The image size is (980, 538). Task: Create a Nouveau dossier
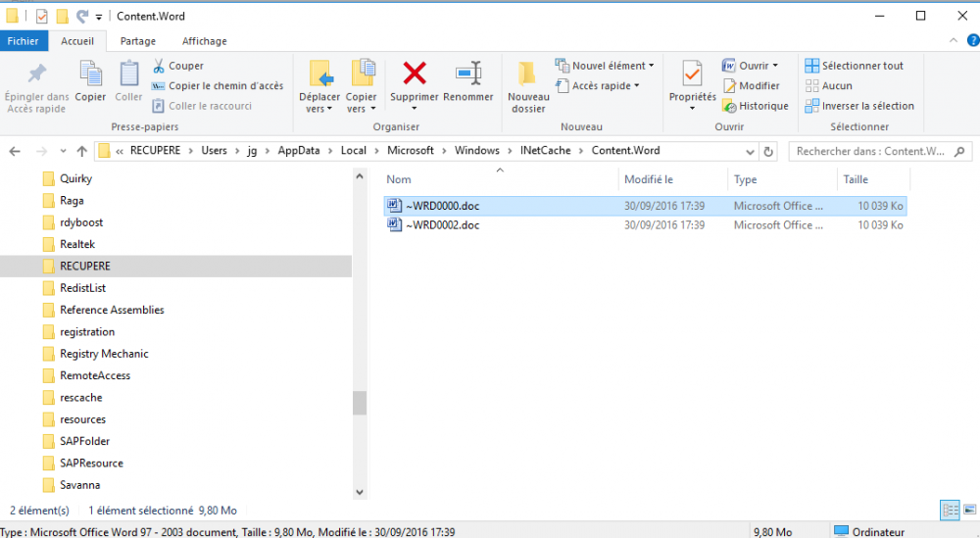pyautogui.click(x=528, y=87)
